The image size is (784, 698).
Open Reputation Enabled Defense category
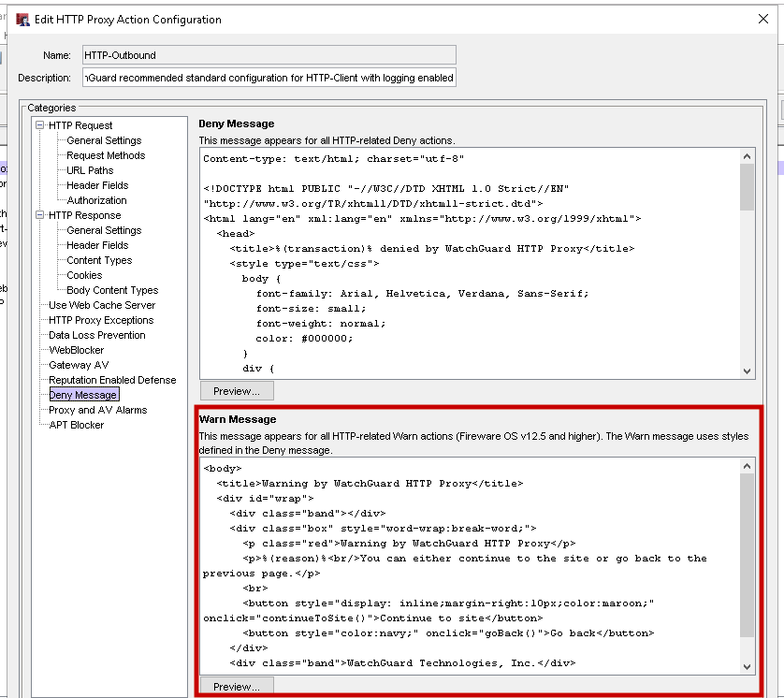click(x=112, y=380)
